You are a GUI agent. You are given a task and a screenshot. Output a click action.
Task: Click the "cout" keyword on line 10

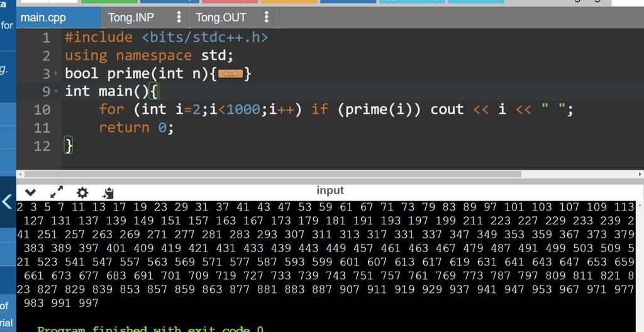[447, 109]
